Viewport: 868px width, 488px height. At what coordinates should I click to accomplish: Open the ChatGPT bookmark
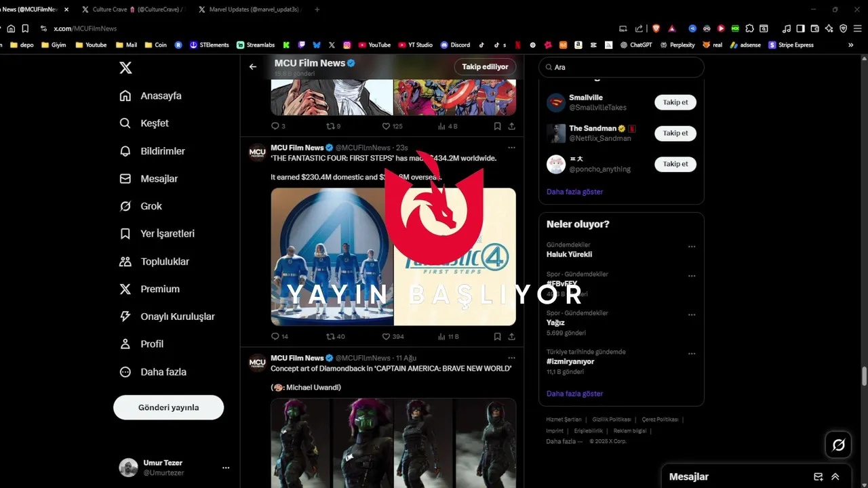635,45
